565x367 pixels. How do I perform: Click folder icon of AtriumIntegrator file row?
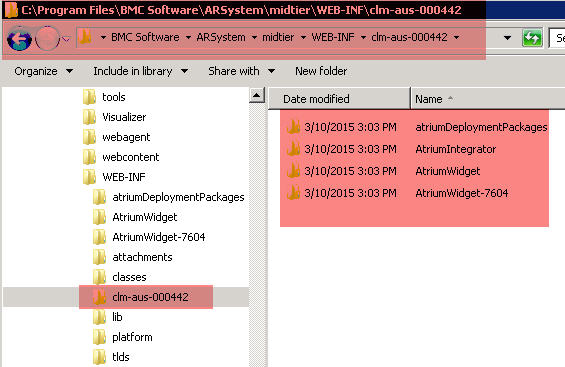[294, 149]
